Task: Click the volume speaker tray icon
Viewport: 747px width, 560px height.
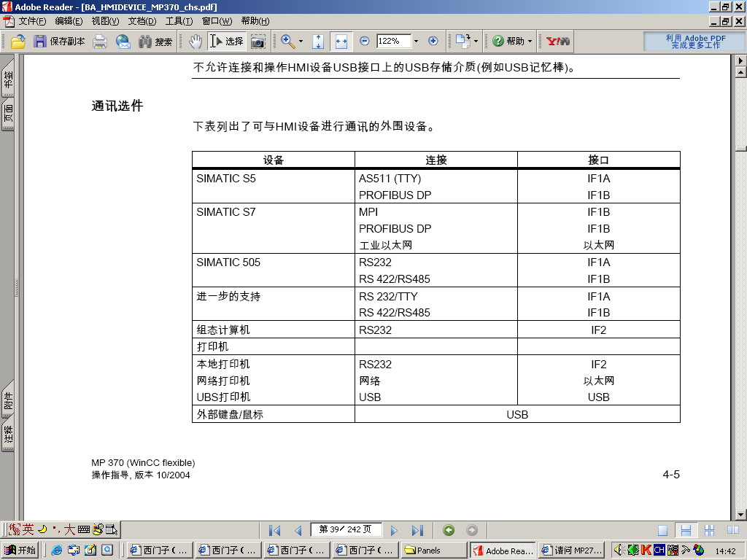Action: coord(619,550)
